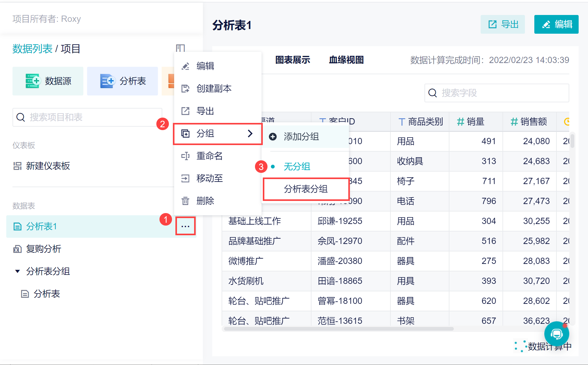Expand the 分组 submenu arrow
The width and height of the screenshot is (588, 365).
pyautogui.click(x=250, y=134)
